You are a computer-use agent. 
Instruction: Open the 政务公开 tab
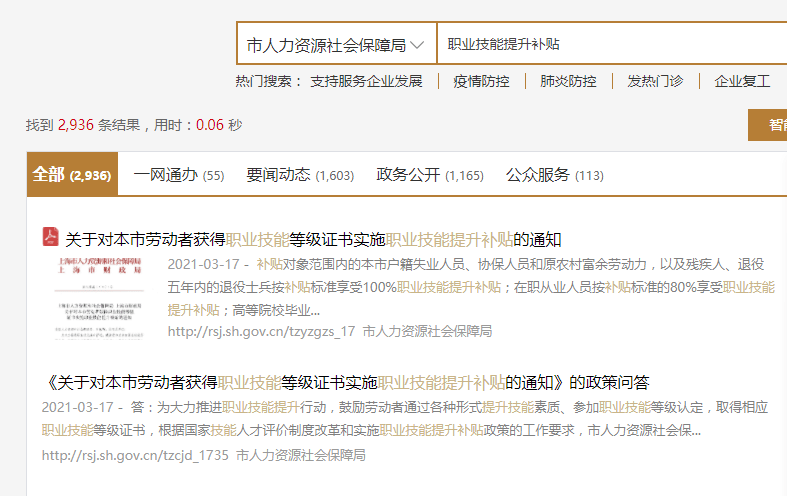pos(430,175)
